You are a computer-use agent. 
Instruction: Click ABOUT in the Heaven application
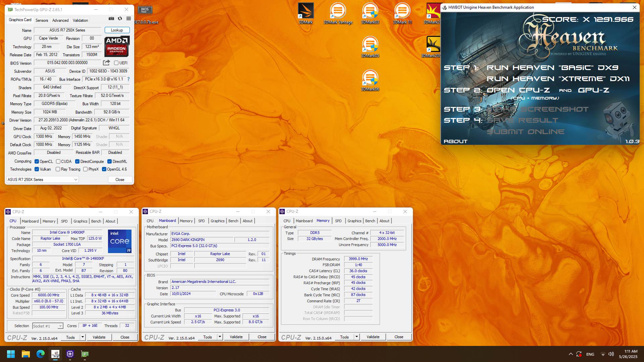click(x=455, y=141)
